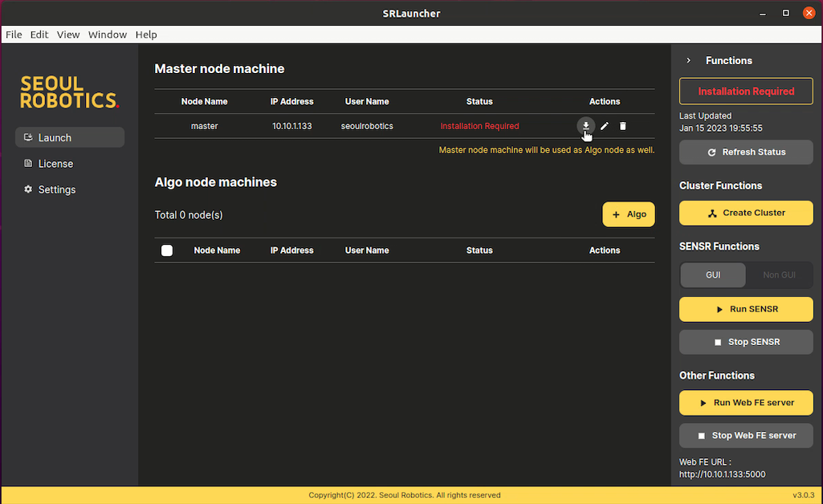Viewport: 823px width, 504px height.
Task: Open the Web FE URL link
Action: (x=722, y=474)
